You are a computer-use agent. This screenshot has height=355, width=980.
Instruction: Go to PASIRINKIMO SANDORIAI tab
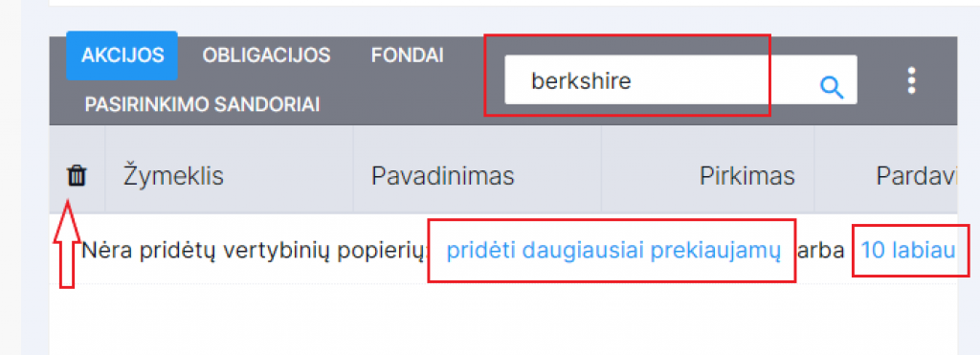(203, 104)
